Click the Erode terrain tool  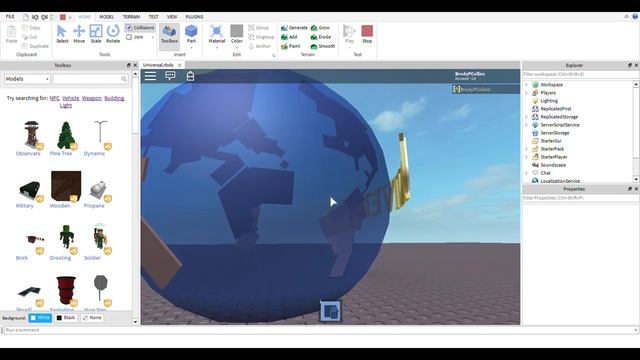[321, 37]
